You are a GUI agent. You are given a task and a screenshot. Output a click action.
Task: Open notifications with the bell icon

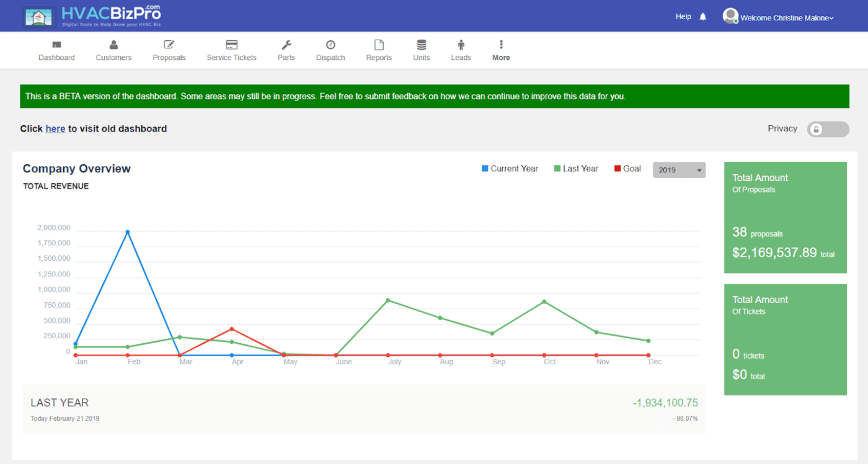(702, 16)
